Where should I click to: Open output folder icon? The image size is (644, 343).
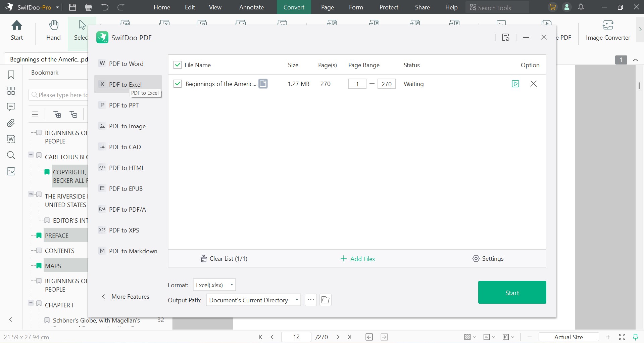point(325,300)
